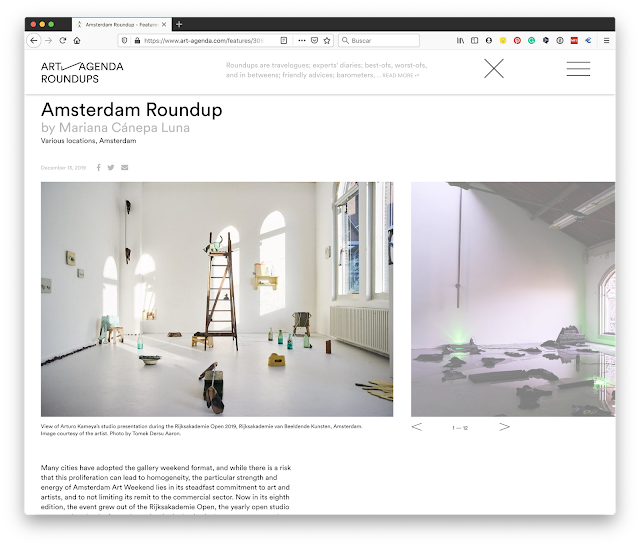Open the hamburger site menu
640x547 pixels.
tap(578, 69)
